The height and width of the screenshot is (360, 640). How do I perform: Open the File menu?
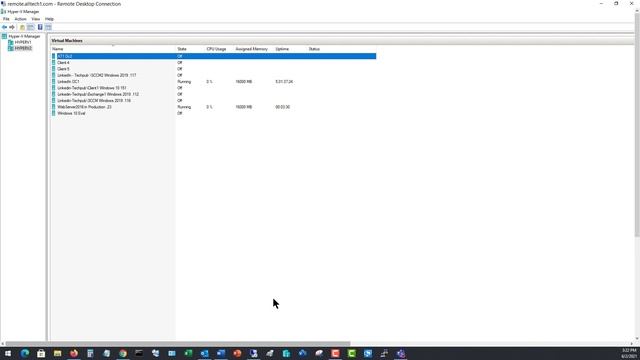click(6, 19)
